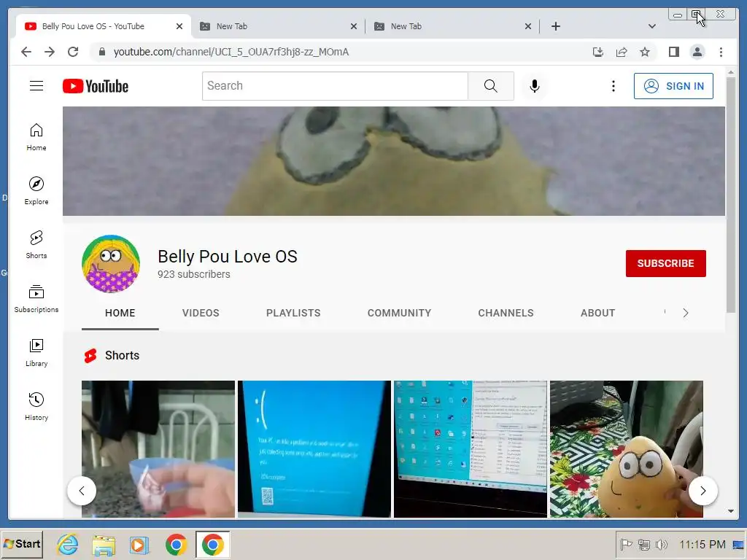Click the taskbar clock 11:15 PM

click(703, 544)
